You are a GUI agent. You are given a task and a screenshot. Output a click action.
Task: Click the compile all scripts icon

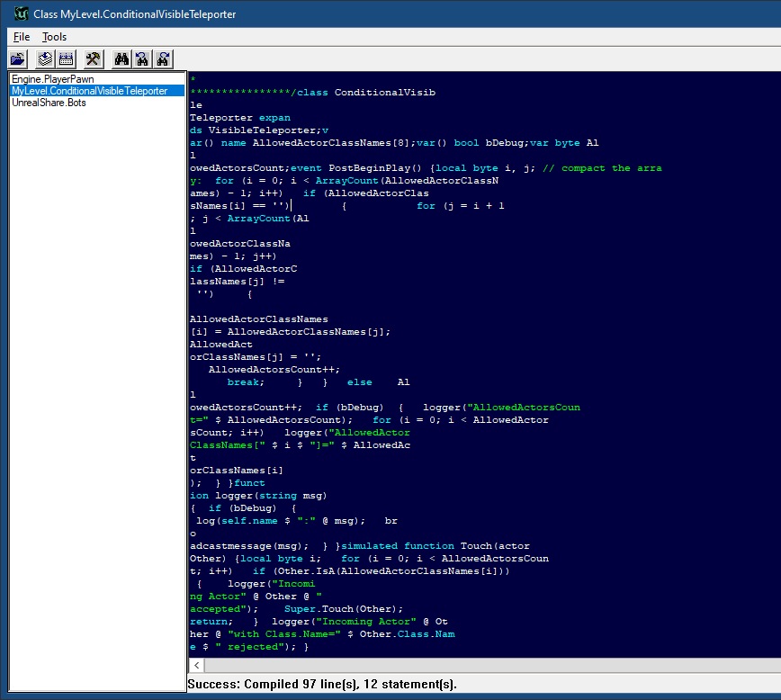click(x=67, y=58)
